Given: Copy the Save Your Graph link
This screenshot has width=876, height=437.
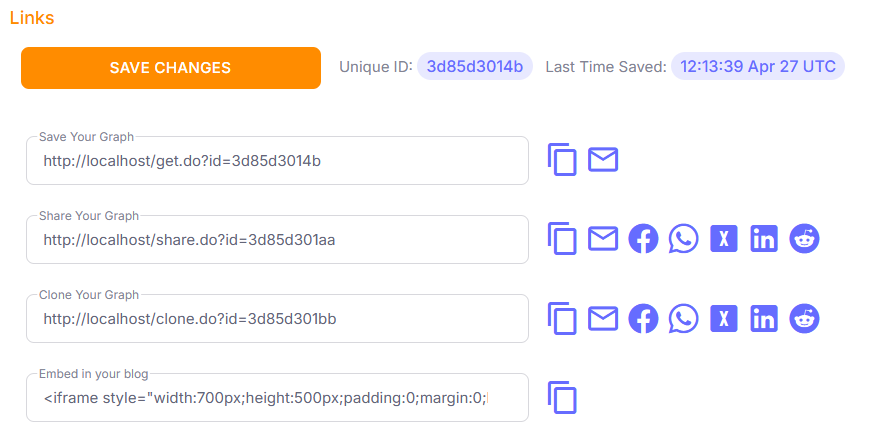Looking at the screenshot, I should 563,160.
